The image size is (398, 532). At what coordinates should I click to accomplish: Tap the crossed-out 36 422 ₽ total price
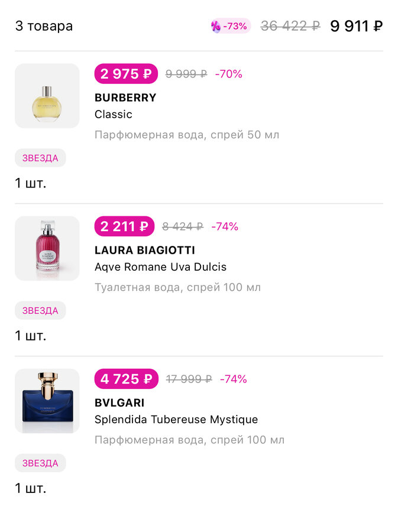point(290,26)
